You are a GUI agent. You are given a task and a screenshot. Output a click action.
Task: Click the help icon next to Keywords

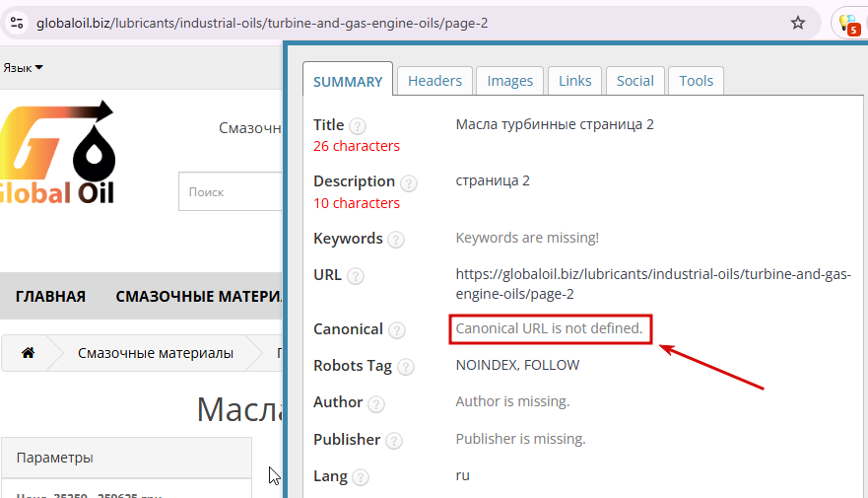pos(396,240)
